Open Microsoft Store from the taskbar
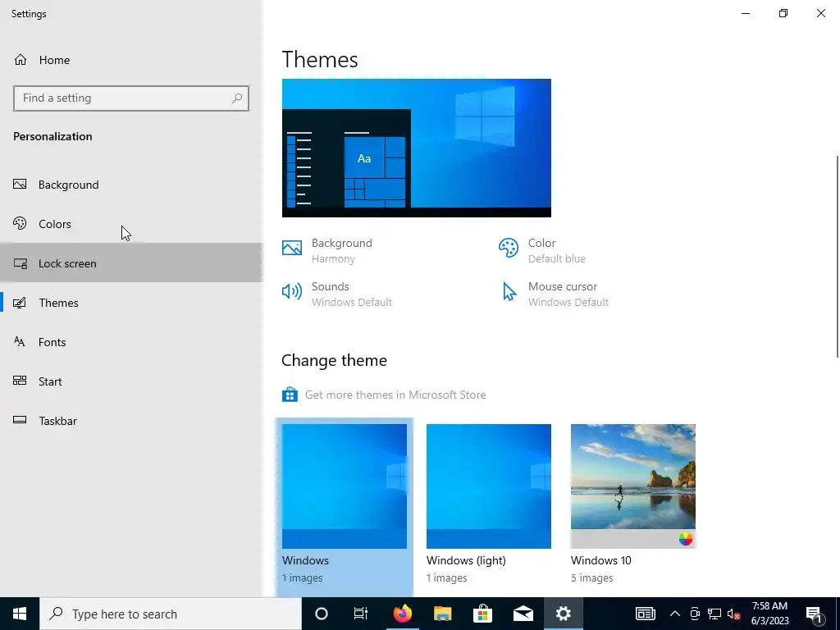This screenshot has height=630, width=840. click(482, 614)
